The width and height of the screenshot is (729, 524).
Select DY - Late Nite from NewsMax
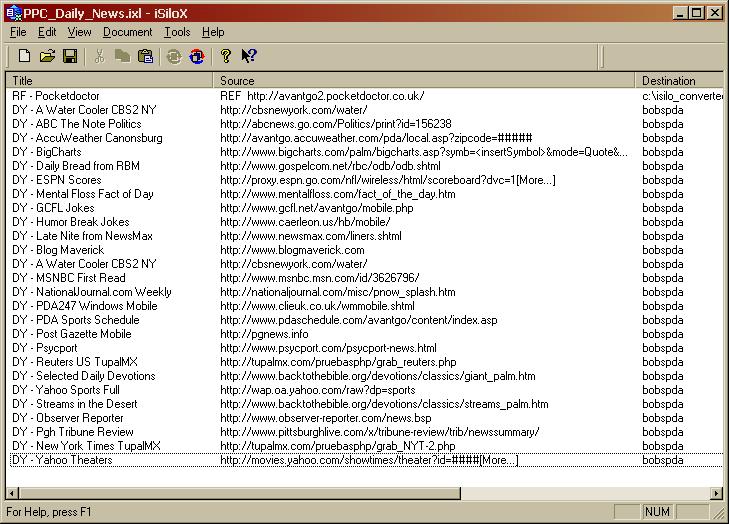pos(366,236)
